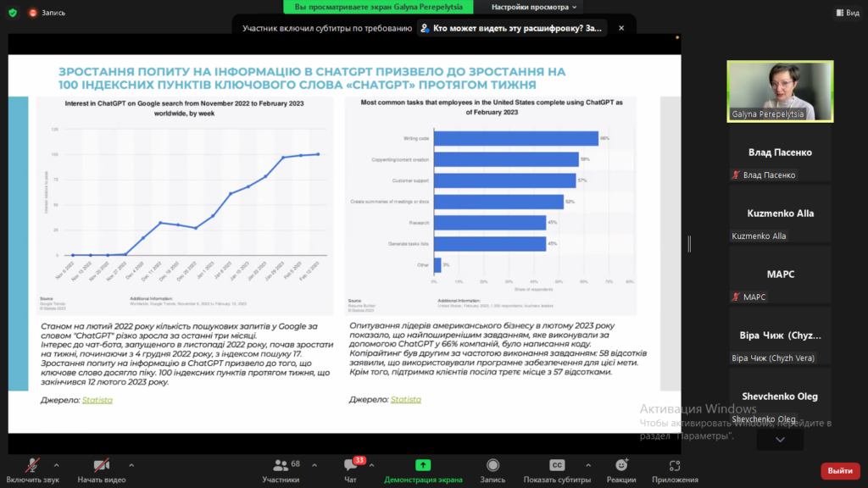Click the slide title about ChatGPT demand
The height and width of the screenshot is (488, 868).
coord(312,78)
